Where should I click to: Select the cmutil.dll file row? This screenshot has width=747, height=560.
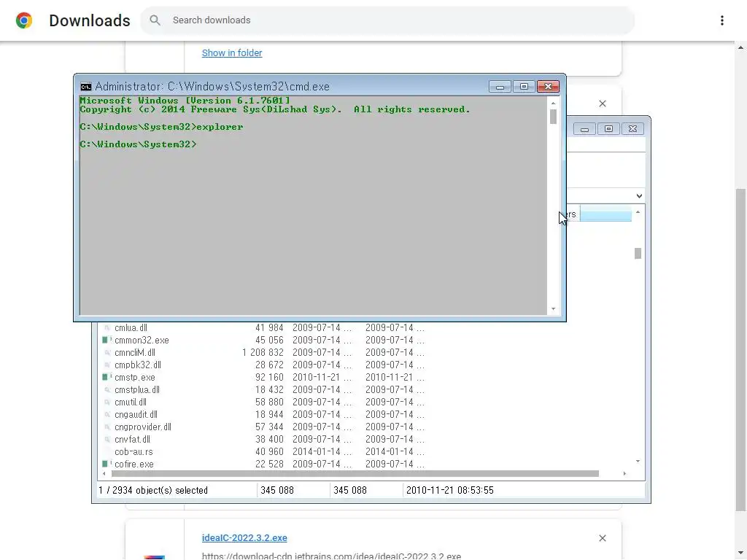point(263,402)
